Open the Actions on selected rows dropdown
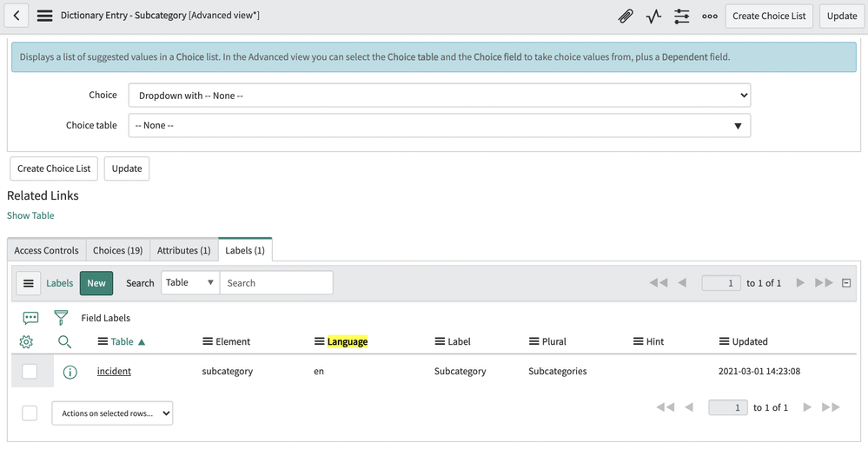Viewport: 868px width, 449px height. (x=112, y=413)
